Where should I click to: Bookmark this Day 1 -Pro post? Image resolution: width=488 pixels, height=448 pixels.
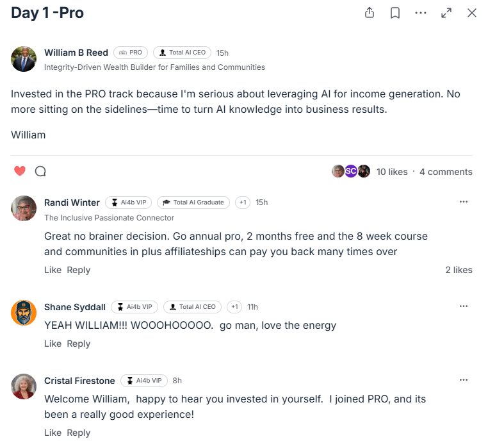click(395, 13)
